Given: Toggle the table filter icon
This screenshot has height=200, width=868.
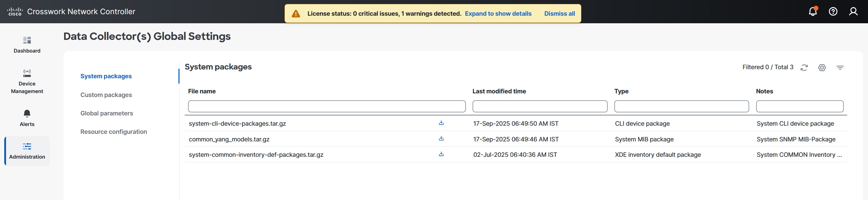Looking at the screenshot, I should 840,68.
